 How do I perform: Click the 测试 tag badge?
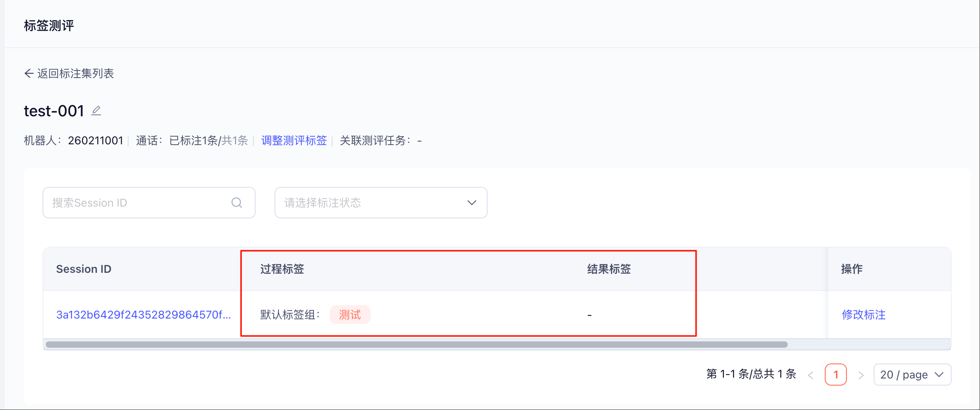tap(350, 315)
